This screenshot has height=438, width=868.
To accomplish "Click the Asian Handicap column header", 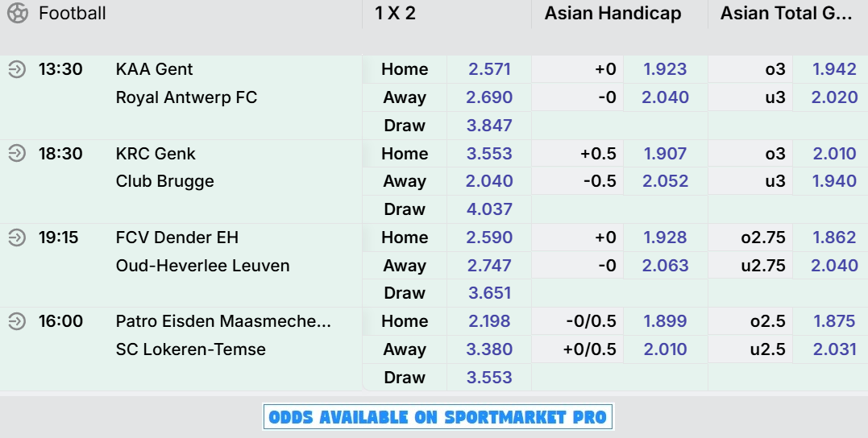I will 613,13.
